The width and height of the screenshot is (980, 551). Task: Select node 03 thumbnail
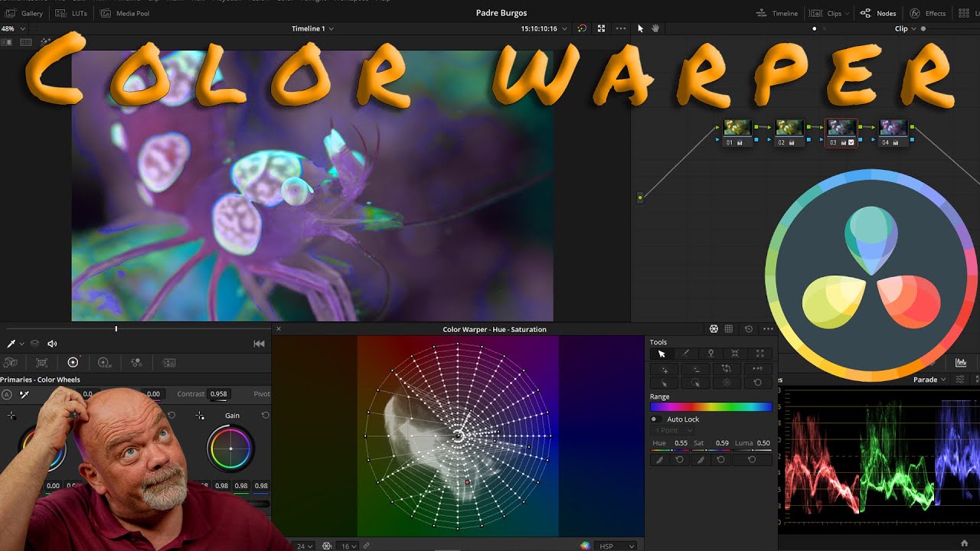(x=841, y=128)
